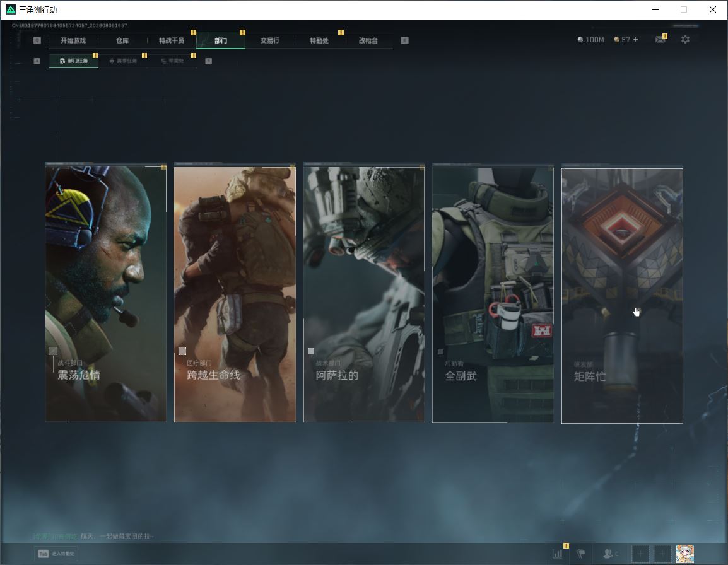Open the dimmed third sub-tab in the sub-tab row
The image size is (728, 565).
(x=172, y=61)
